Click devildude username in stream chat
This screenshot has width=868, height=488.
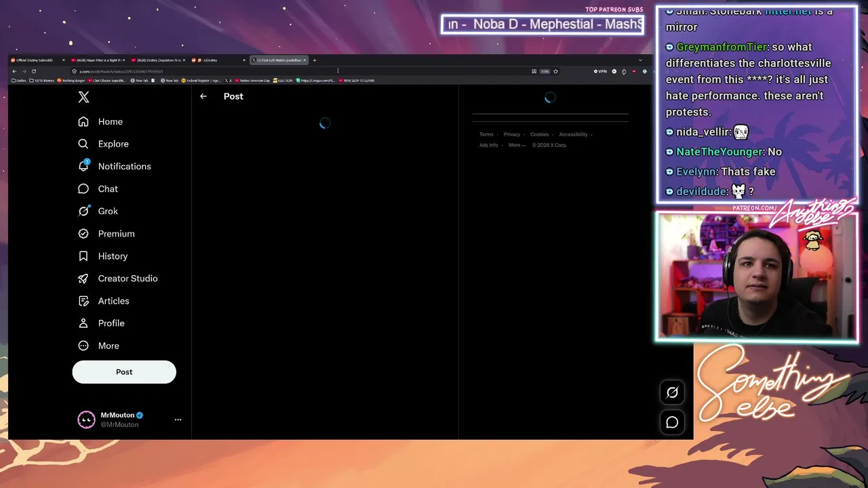click(x=702, y=191)
